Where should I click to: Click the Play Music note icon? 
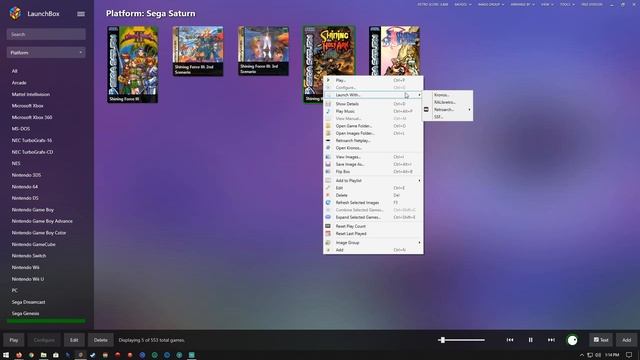328,111
